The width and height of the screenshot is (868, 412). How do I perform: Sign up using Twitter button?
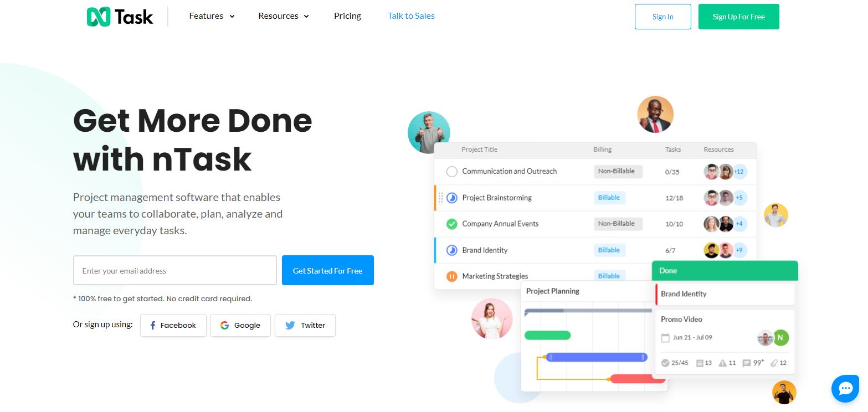coord(305,326)
